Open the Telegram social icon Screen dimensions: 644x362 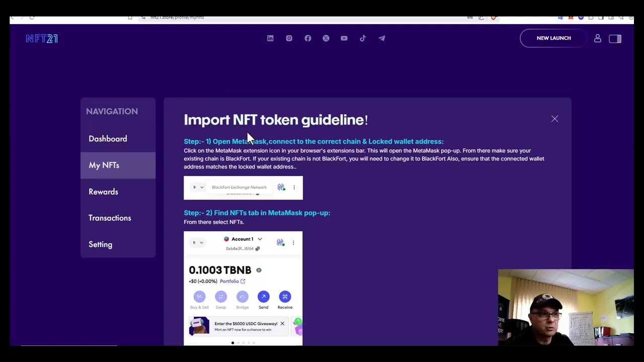[x=381, y=38]
